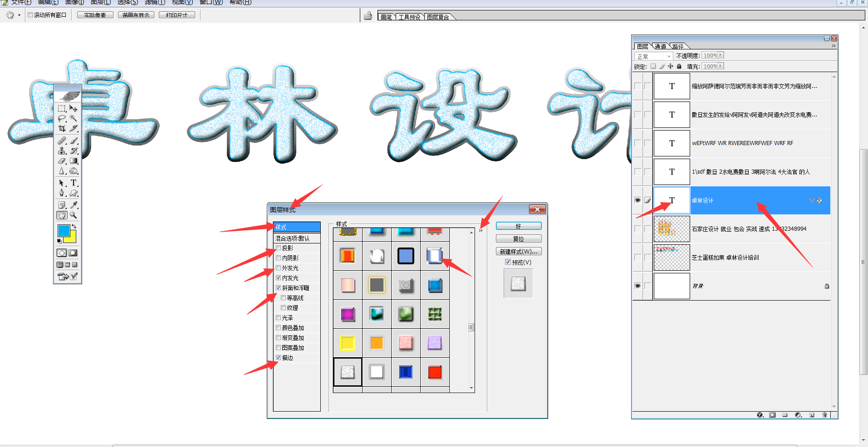The width and height of the screenshot is (868, 447).
Task: Open the 不透明度 opacity slider arrow
Action: click(x=721, y=55)
